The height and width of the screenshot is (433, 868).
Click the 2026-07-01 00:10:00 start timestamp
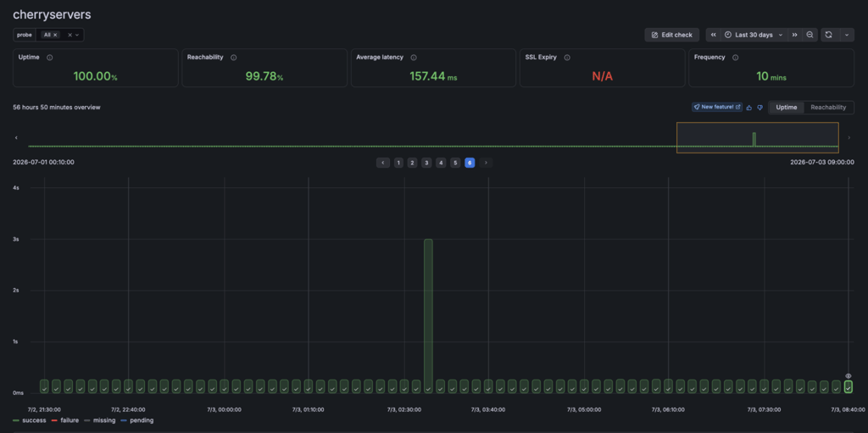click(x=43, y=163)
